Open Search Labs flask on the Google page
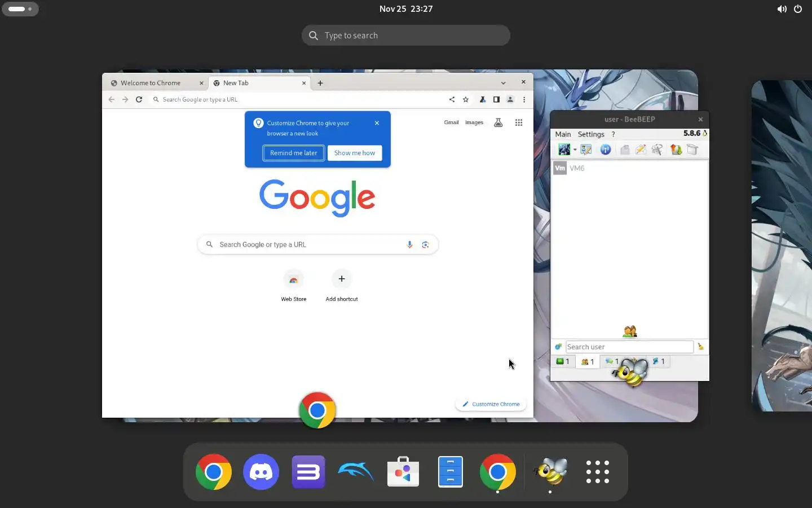 [498, 122]
